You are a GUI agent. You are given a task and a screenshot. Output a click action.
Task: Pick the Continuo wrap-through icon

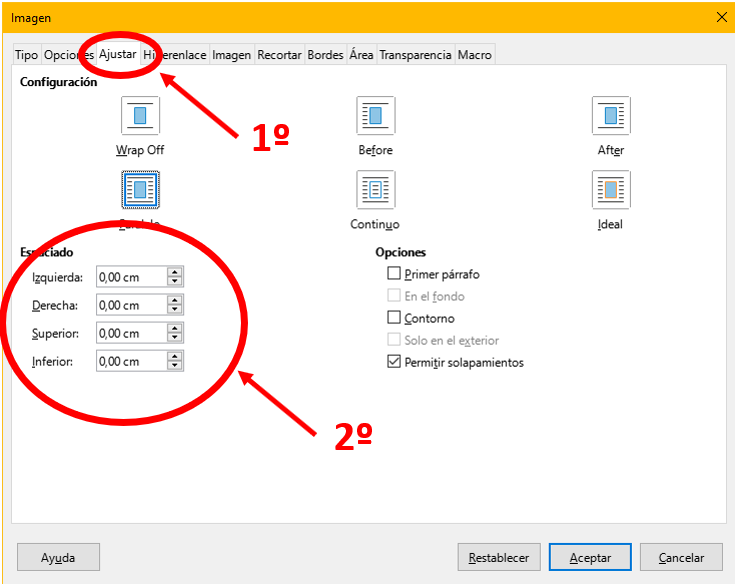(375, 189)
